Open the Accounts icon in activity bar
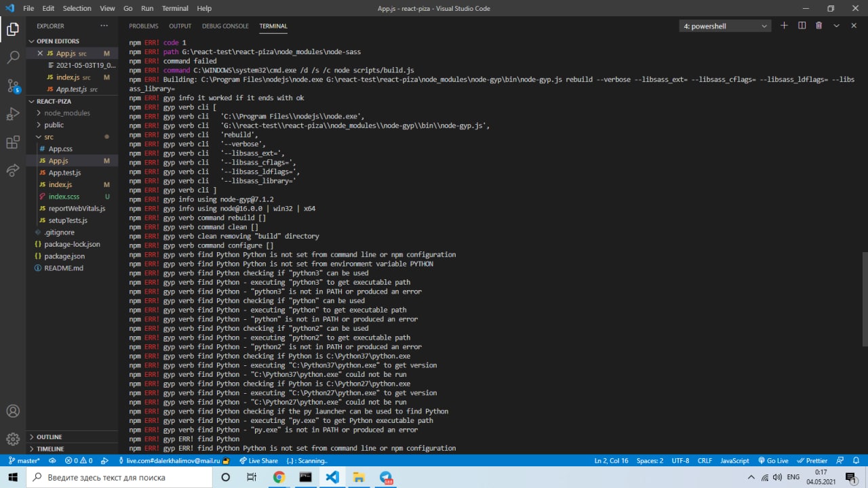This screenshot has height=488, width=868. click(13, 411)
